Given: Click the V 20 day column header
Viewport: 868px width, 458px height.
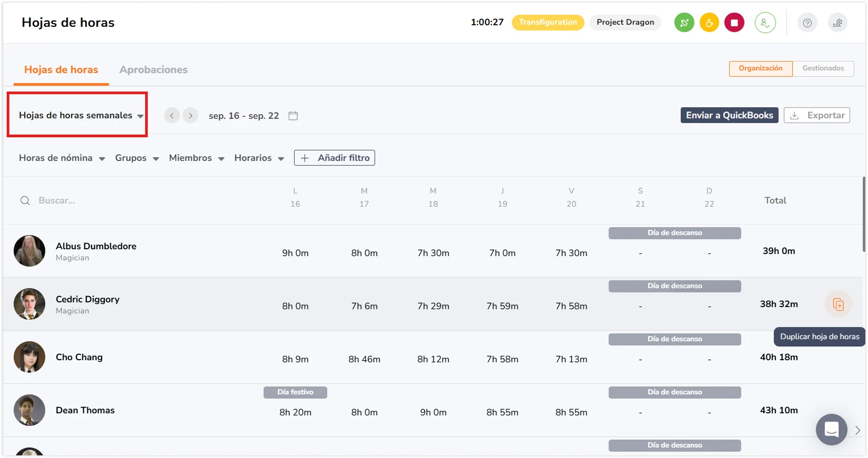Looking at the screenshot, I should tap(571, 197).
